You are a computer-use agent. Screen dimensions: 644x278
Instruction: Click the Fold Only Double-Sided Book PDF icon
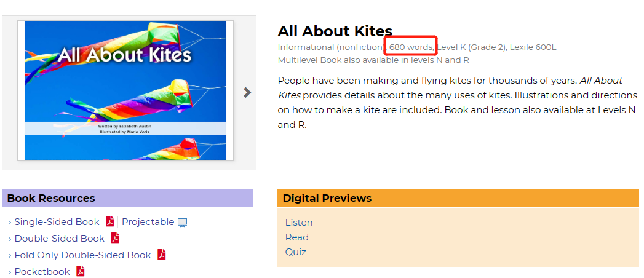[x=162, y=255]
